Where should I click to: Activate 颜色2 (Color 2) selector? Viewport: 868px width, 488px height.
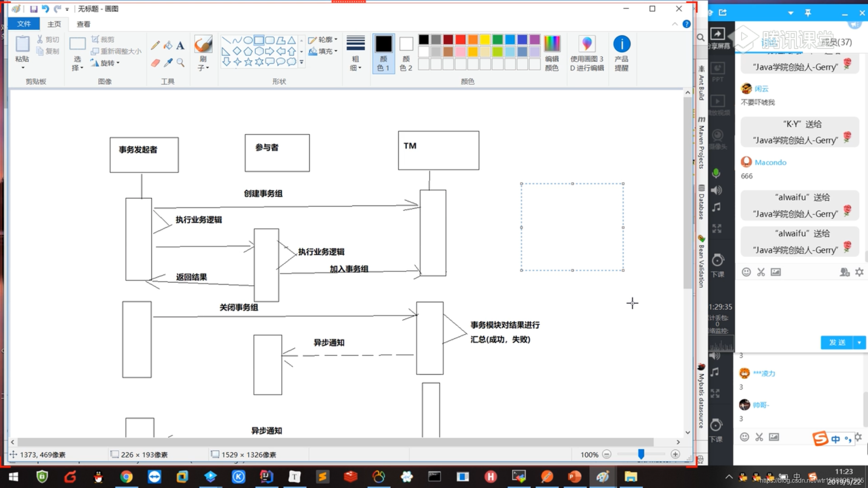(x=406, y=53)
